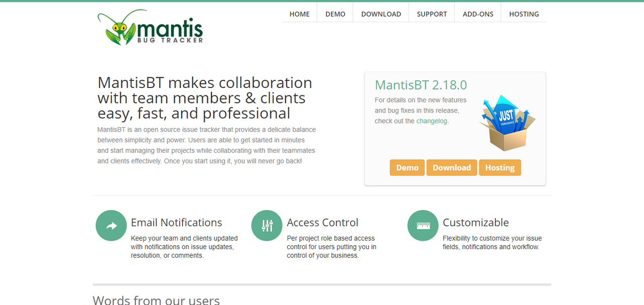The image size is (644, 305).
Task: Click the Access Control sliders icon
Action: tap(267, 226)
